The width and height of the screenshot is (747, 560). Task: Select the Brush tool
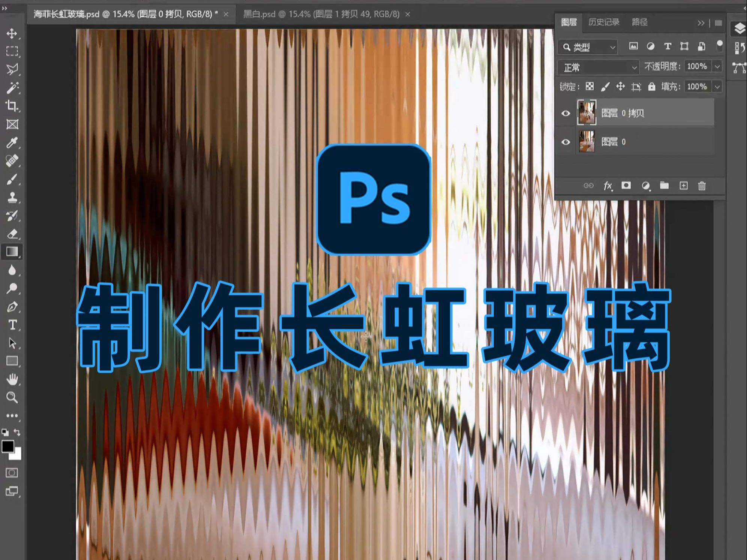[x=12, y=179]
